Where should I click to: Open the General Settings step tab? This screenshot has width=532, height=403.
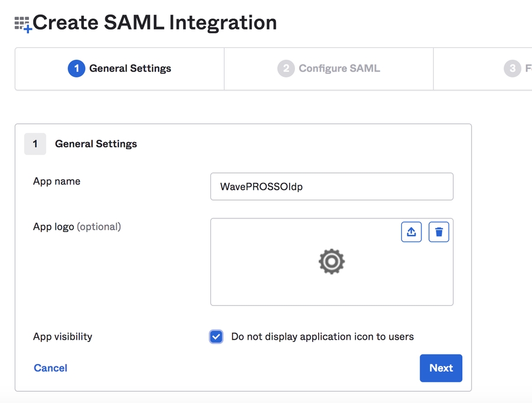coord(120,69)
